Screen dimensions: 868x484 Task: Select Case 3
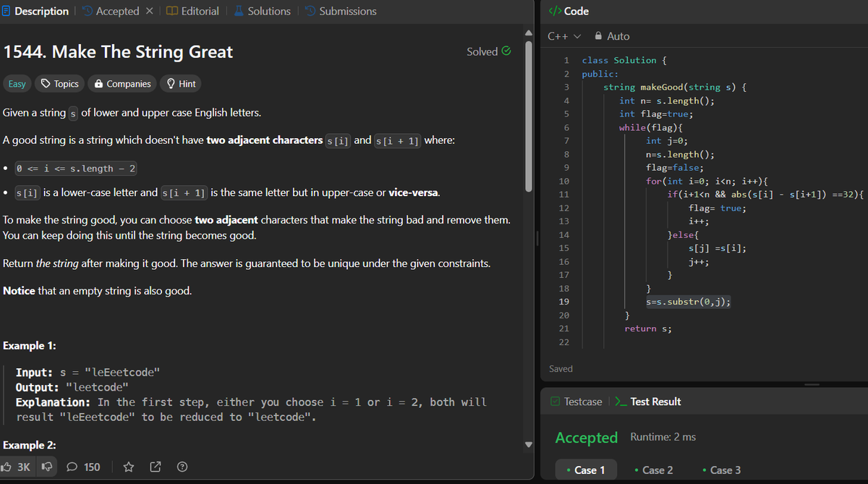tap(721, 470)
